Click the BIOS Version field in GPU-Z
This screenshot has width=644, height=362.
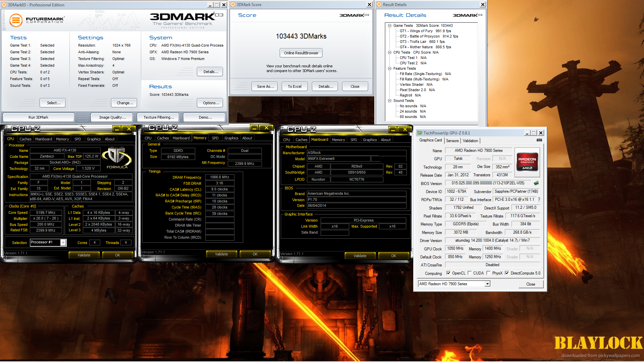click(488, 183)
